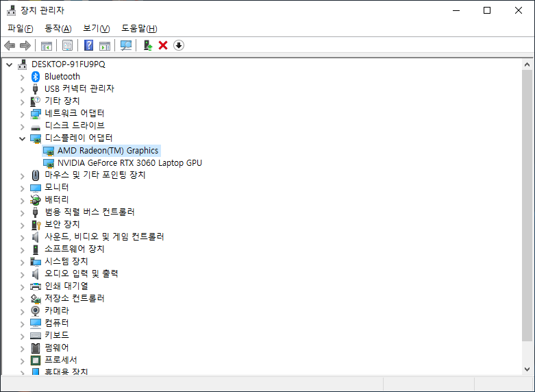This screenshot has width=535, height=392.
Task: Click Update device driver toolbar icon
Action: tap(148, 45)
